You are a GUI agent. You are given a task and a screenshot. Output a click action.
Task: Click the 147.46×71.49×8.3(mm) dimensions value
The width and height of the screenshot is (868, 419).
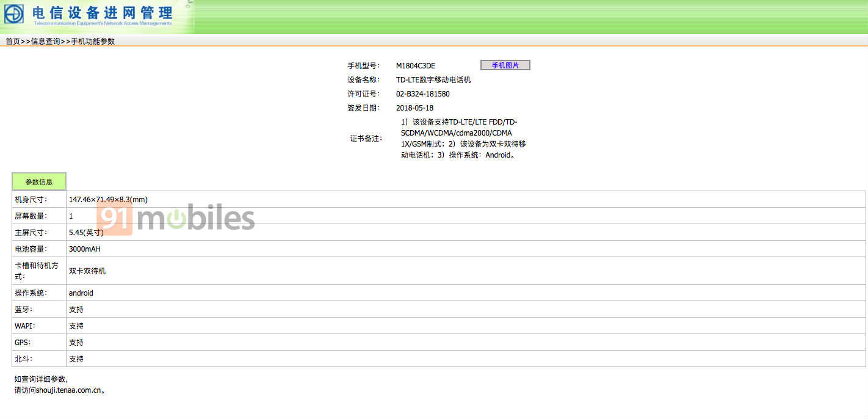pyautogui.click(x=108, y=200)
